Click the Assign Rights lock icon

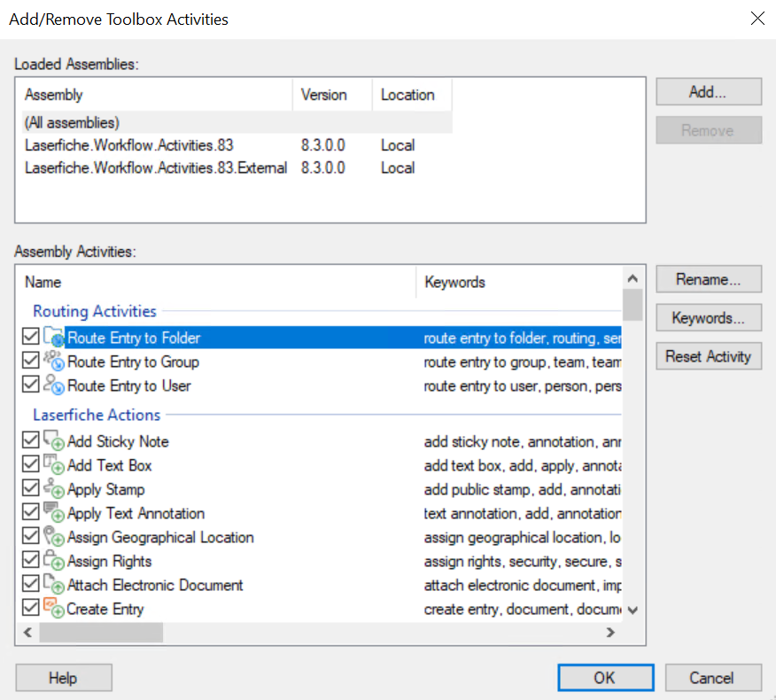[54, 561]
